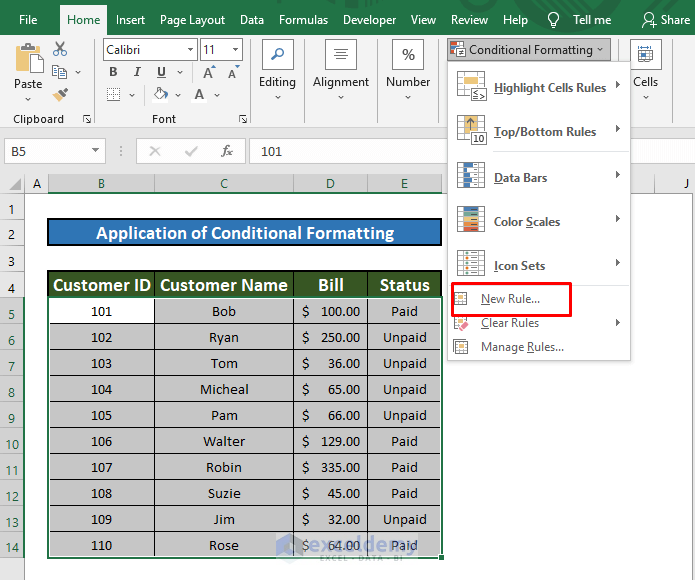695x580 pixels.
Task: Click the Conditional Formatting button
Action: (x=528, y=49)
